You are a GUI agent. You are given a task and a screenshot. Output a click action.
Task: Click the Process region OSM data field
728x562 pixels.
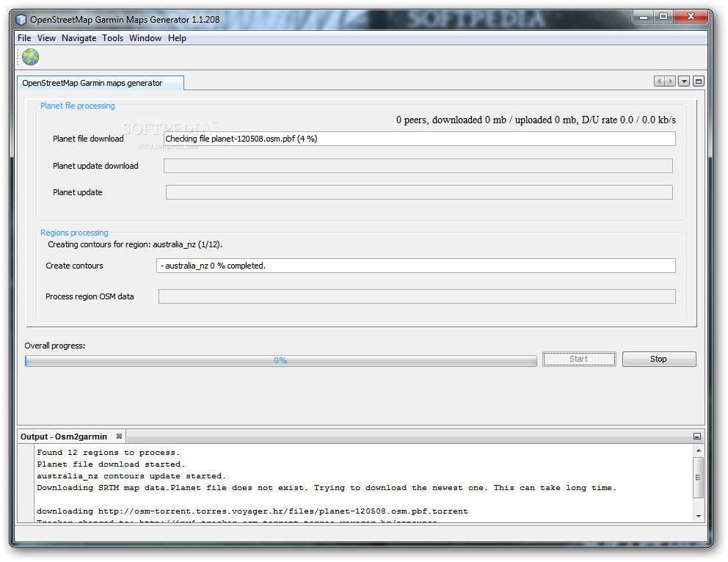[417, 296]
